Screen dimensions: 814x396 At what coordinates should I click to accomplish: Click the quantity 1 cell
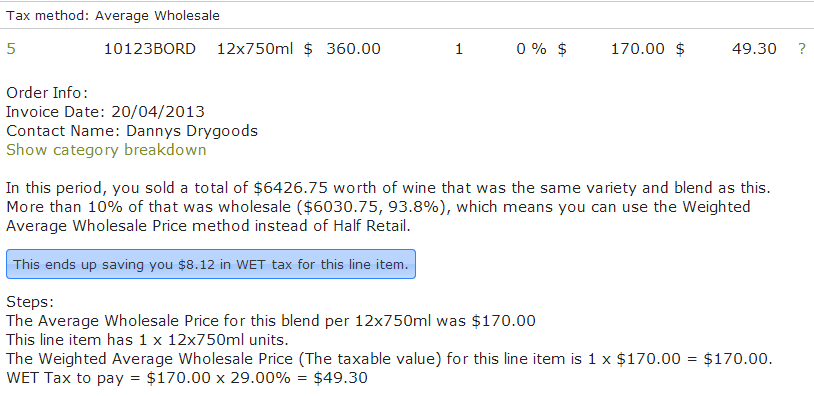click(458, 49)
